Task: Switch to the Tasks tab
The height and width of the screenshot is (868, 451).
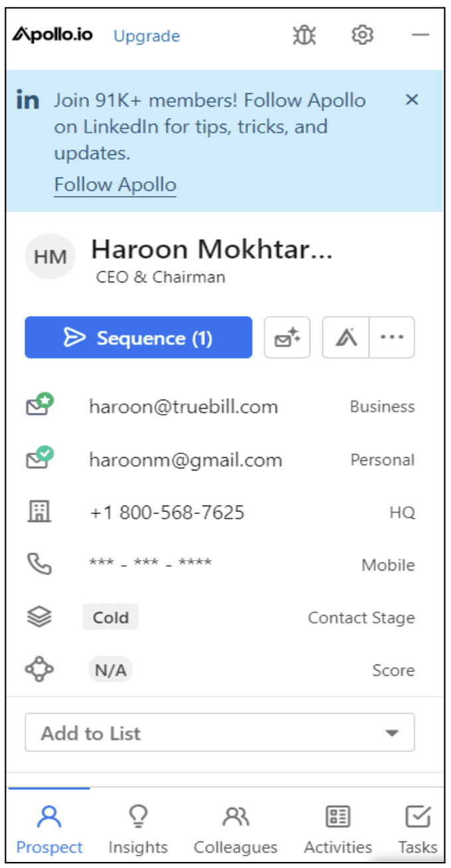Action: pos(418,828)
